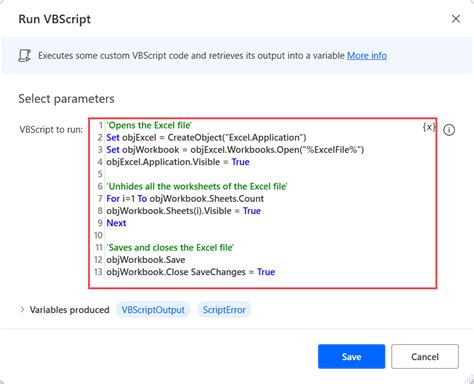The width and height of the screenshot is (474, 384).
Task: Click the objWorkbook.Save line
Action: point(146,260)
